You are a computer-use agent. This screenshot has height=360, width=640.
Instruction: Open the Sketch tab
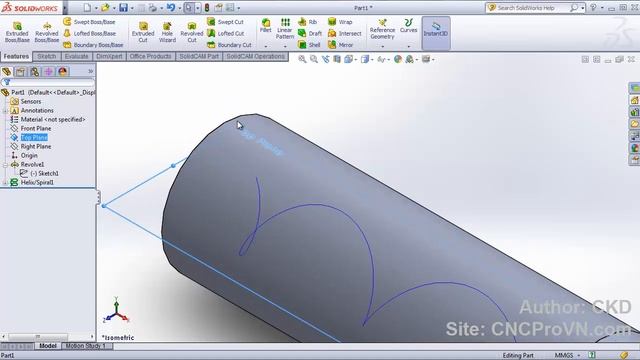[x=47, y=56]
